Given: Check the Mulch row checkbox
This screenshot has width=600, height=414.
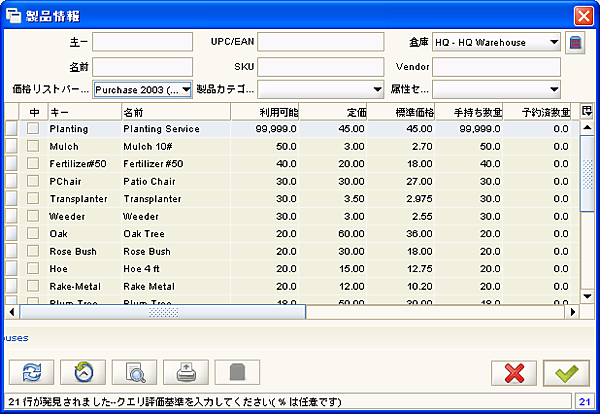Looking at the screenshot, I should [x=33, y=146].
